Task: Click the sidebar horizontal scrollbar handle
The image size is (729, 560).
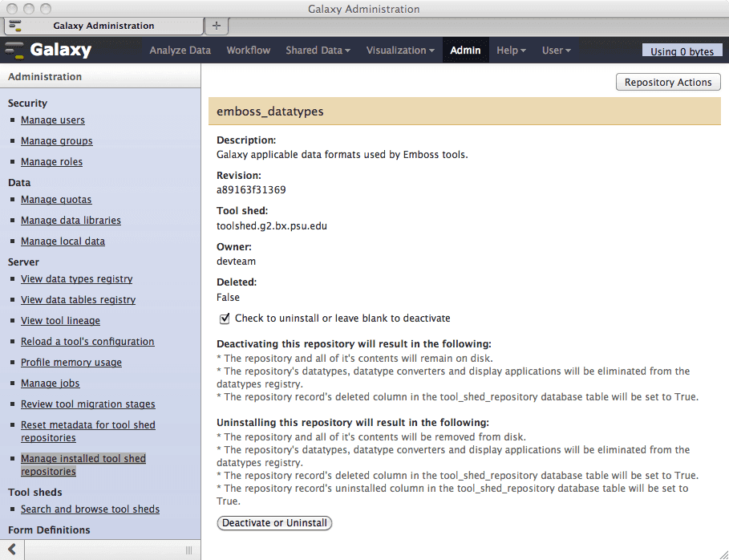Action: 188,550
